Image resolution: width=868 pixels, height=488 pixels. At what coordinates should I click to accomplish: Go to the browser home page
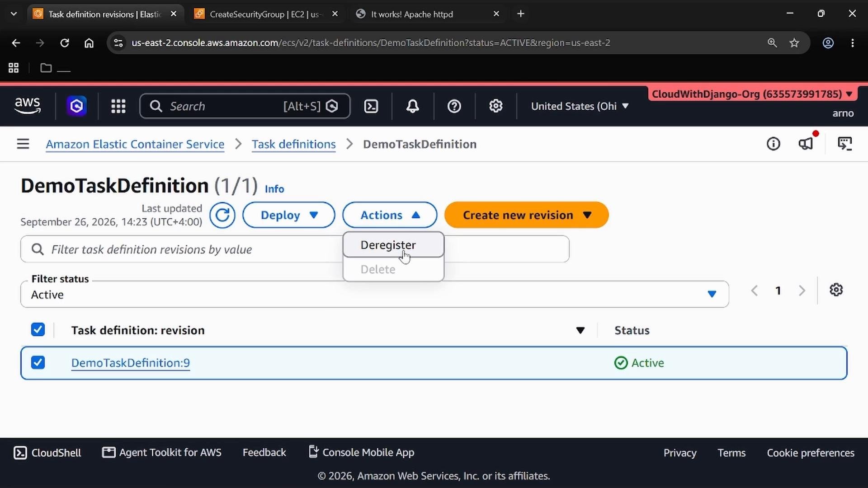point(89,43)
